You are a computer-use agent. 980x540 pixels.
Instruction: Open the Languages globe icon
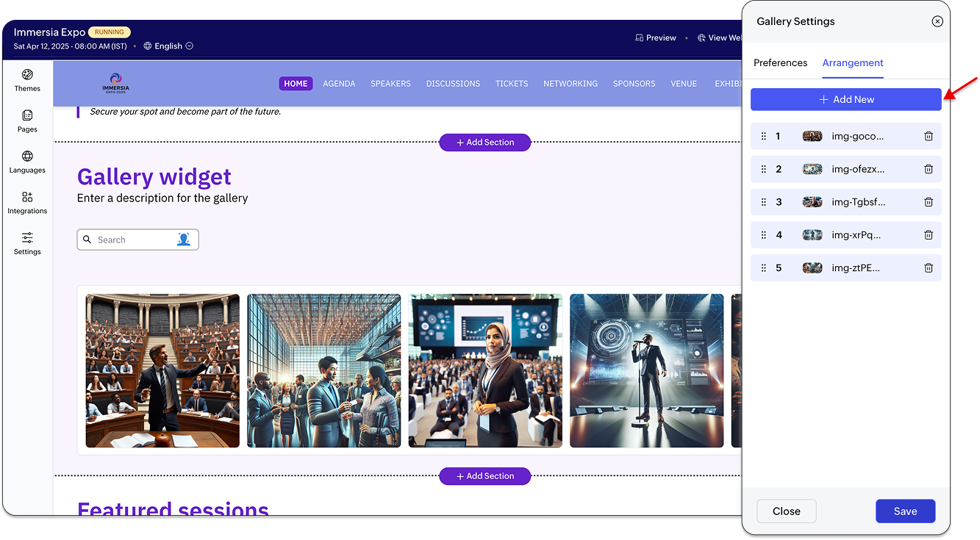(27, 156)
